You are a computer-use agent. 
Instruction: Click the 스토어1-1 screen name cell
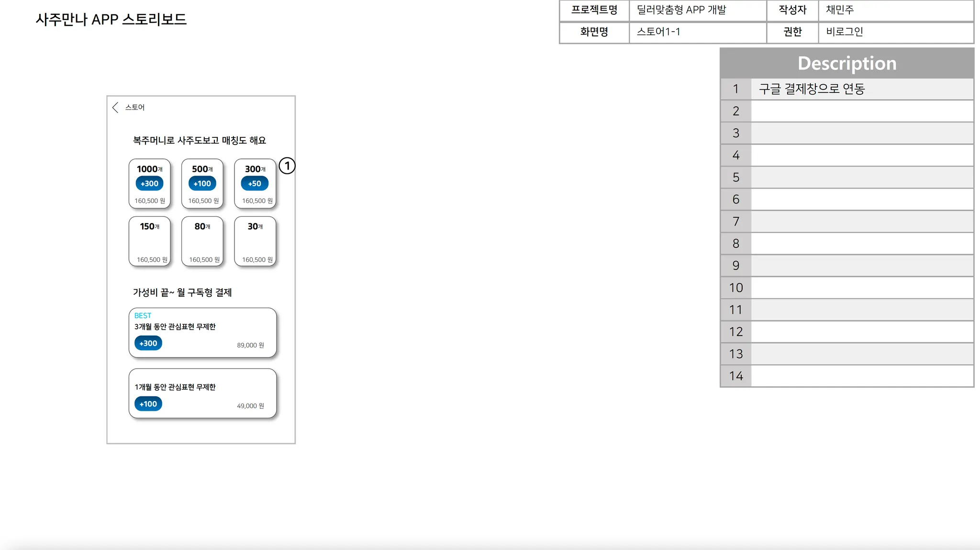pos(697,32)
